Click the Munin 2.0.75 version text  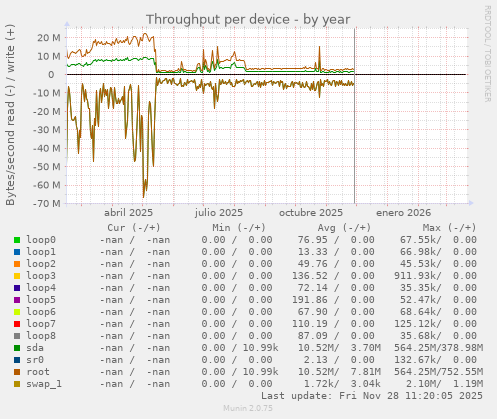click(248, 408)
